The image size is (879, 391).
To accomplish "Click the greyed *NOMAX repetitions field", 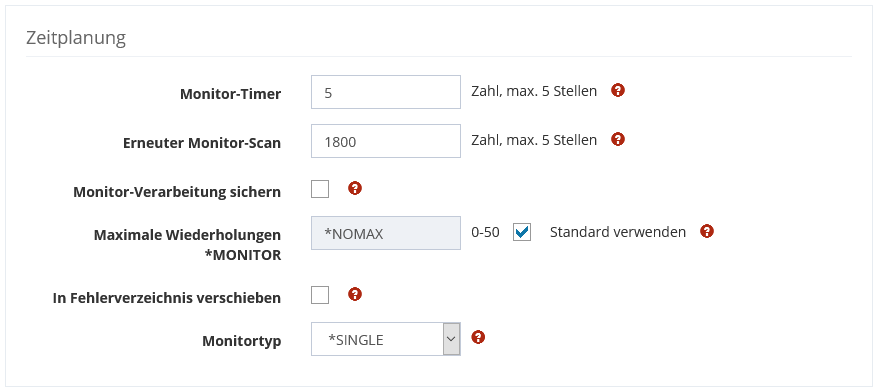I will pos(386,233).
